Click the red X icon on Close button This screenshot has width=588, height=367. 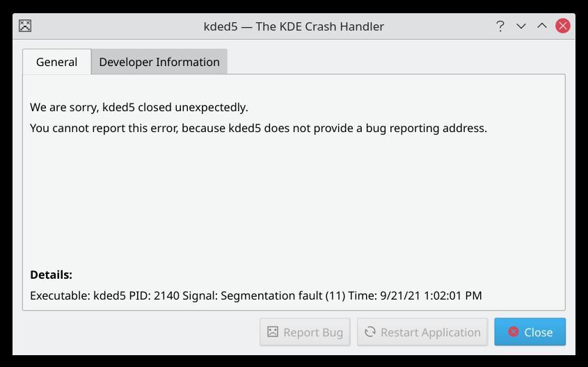pyautogui.click(x=514, y=332)
